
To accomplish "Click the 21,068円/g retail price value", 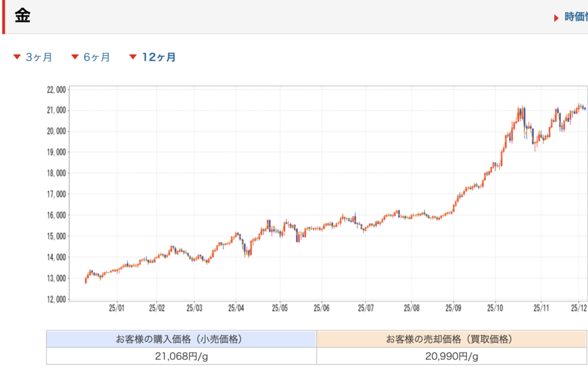I will tap(181, 356).
